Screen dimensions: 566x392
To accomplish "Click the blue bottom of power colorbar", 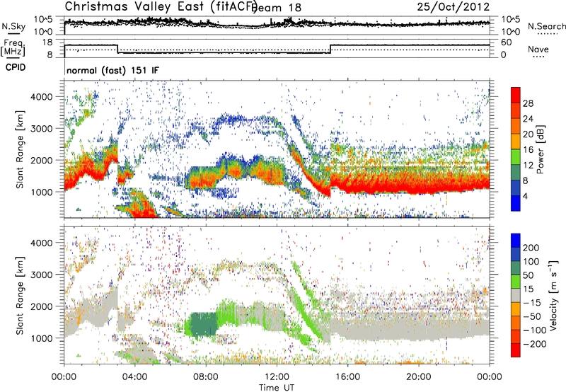I will 516,203.
